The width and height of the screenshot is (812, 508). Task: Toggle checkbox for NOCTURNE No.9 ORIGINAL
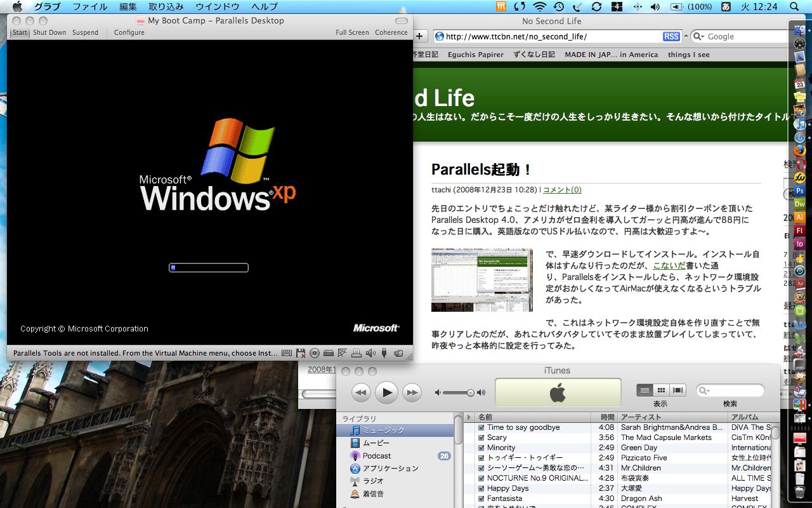481,478
